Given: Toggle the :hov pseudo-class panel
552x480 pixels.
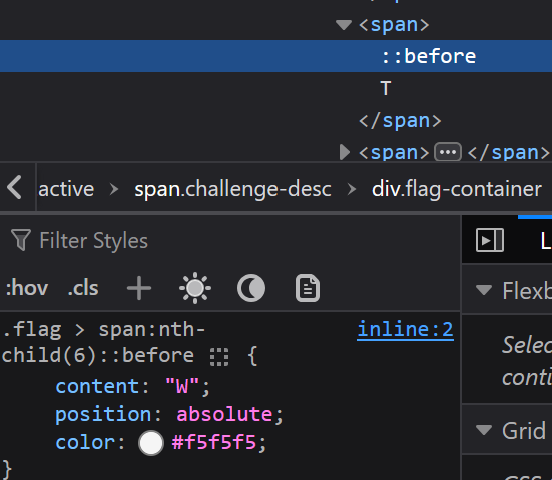Looking at the screenshot, I should click(x=27, y=288).
